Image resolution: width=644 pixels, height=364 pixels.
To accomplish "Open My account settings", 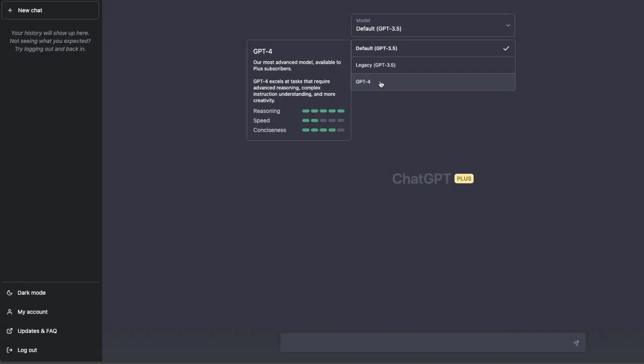I will coord(32,312).
